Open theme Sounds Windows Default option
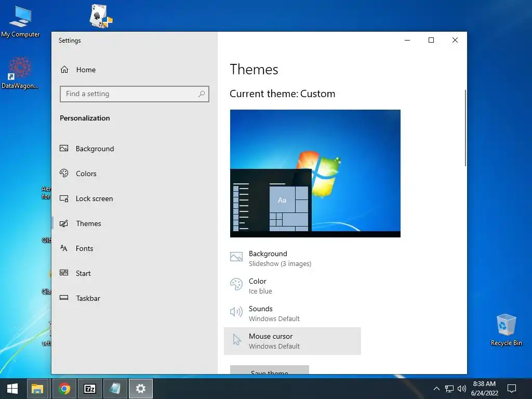Screen dimensions: 532x399 click(x=292, y=313)
